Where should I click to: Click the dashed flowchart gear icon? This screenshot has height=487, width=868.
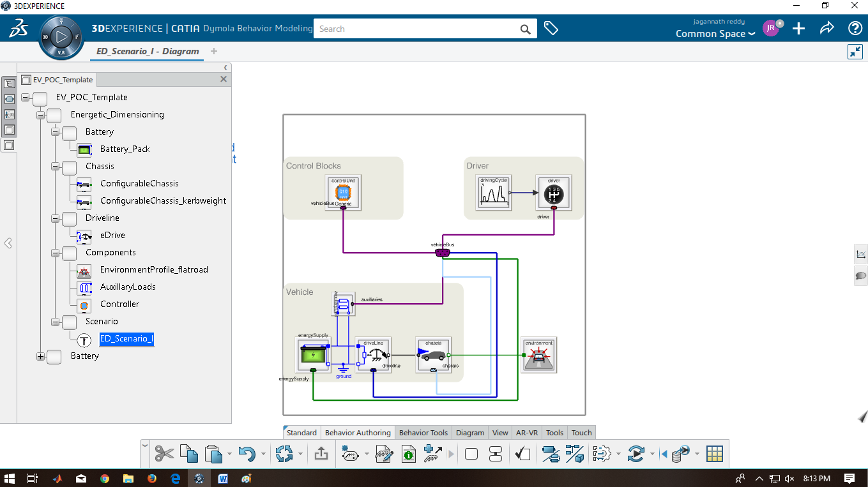point(602,454)
